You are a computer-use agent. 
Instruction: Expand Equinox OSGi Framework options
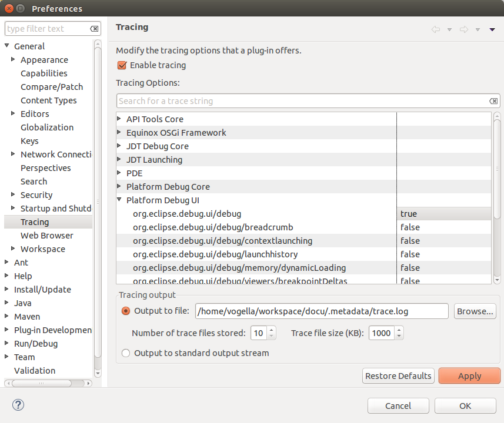119,132
